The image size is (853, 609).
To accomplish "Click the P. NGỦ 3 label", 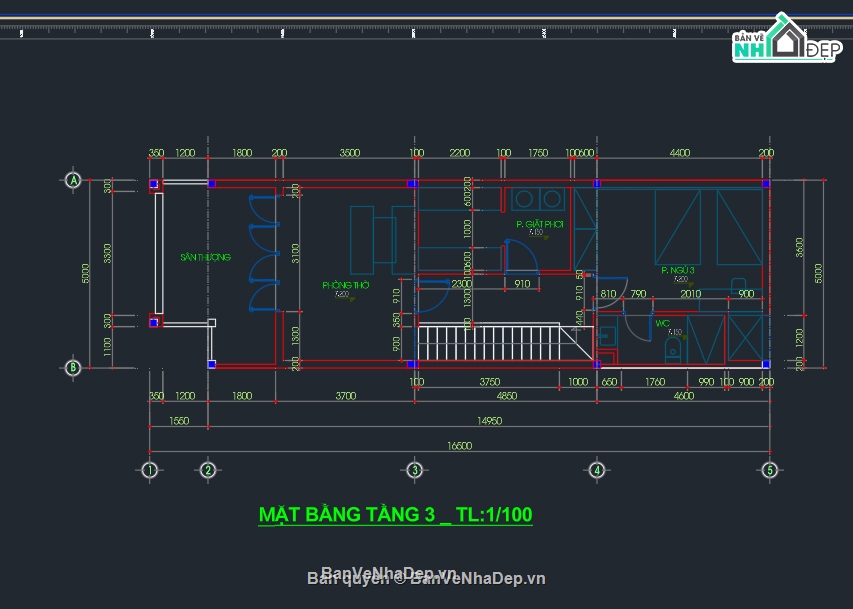I will [x=677, y=270].
